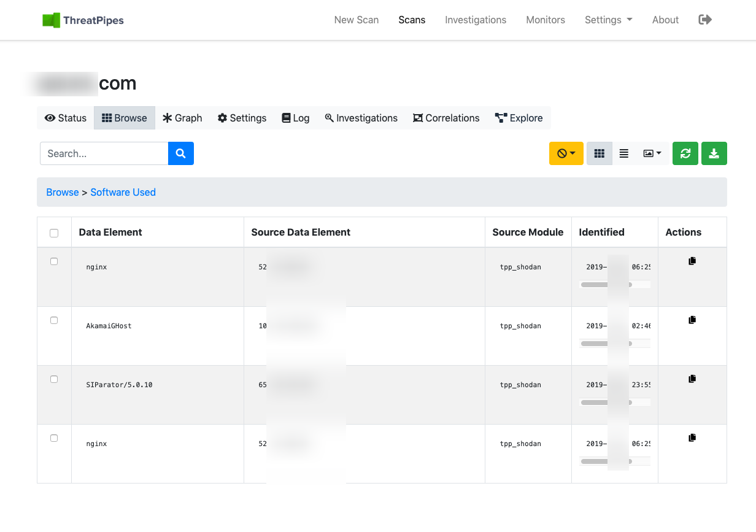Viewport: 756px width, 532px height.
Task: Copy the AkamaiGHost row data
Action: point(692,320)
